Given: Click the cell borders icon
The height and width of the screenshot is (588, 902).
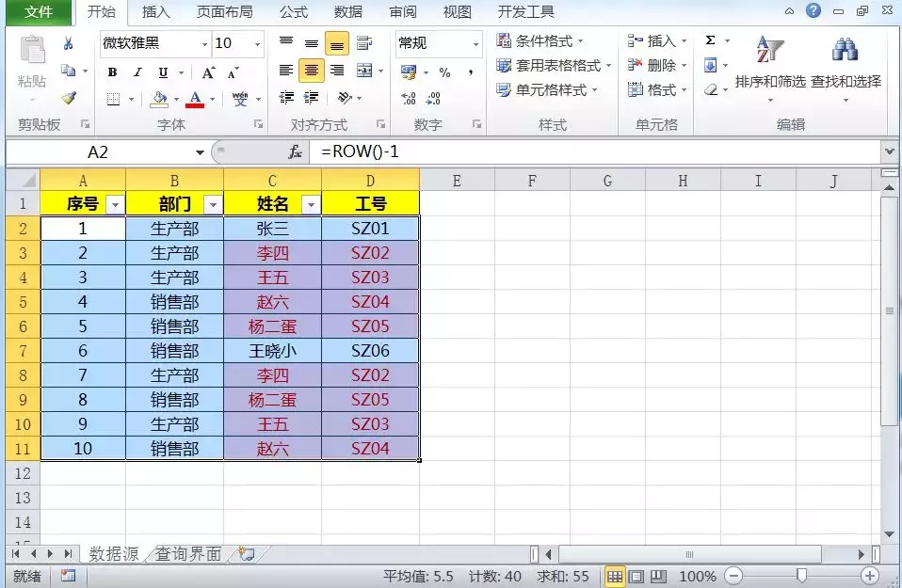Looking at the screenshot, I should tap(113, 99).
